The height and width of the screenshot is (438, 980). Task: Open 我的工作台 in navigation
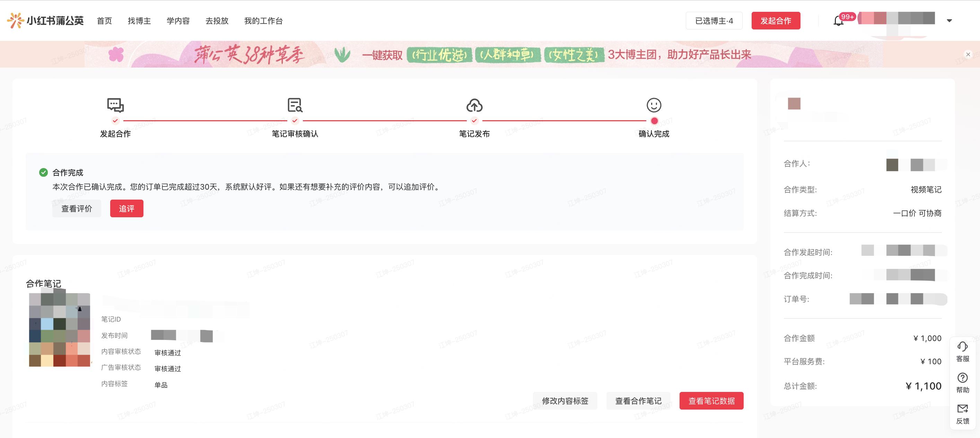pos(263,21)
